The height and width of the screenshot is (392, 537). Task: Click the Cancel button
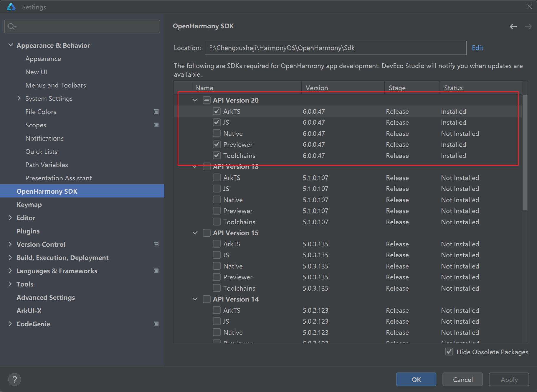[462, 379]
